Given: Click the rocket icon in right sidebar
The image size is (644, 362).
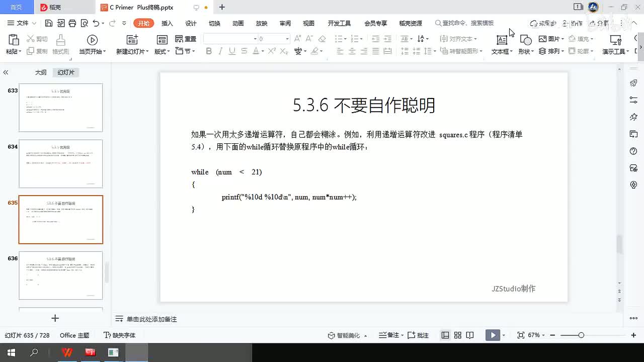Looking at the screenshot, I should (633, 83).
